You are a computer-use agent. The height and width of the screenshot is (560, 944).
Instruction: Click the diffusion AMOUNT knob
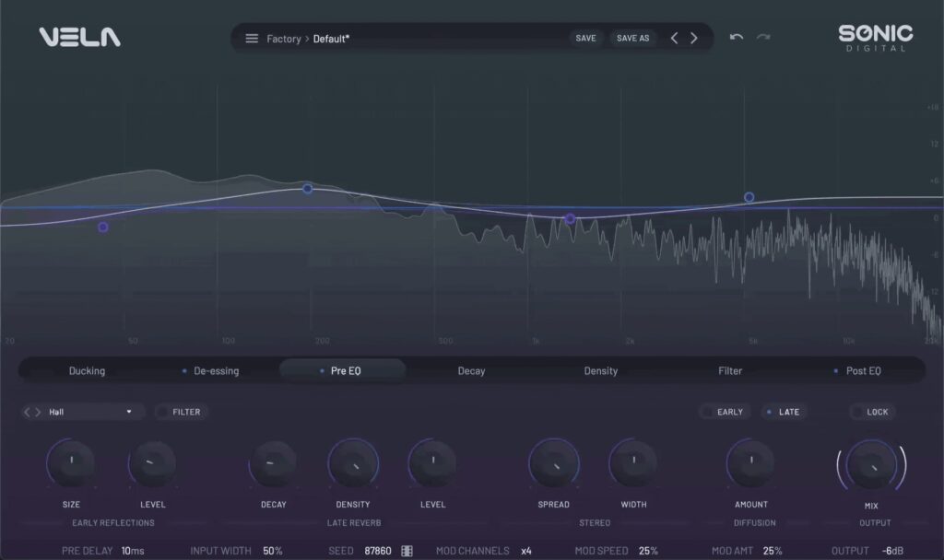click(750, 463)
